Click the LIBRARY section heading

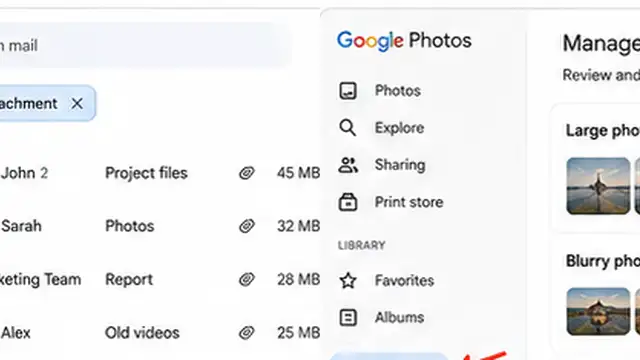362,245
